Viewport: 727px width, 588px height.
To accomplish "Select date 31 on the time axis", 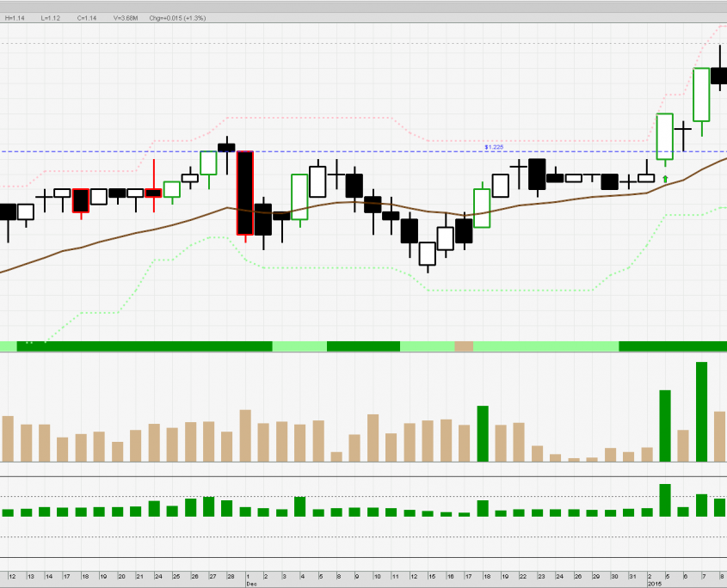I will pyautogui.click(x=632, y=577).
